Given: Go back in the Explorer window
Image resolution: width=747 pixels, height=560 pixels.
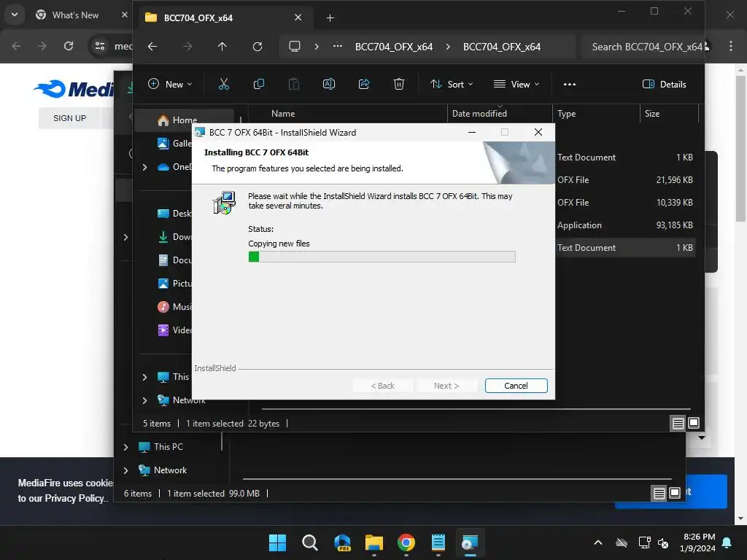Looking at the screenshot, I should (152, 47).
